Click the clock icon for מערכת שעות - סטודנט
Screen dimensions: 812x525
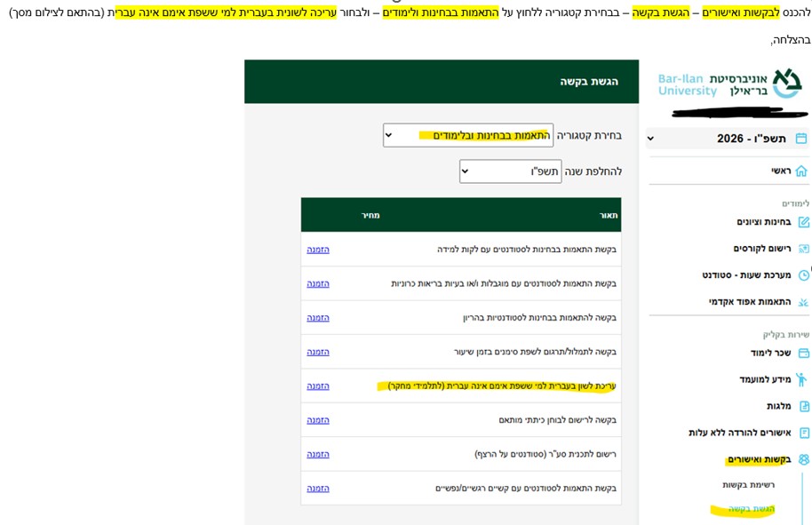(x=803, y=275)
